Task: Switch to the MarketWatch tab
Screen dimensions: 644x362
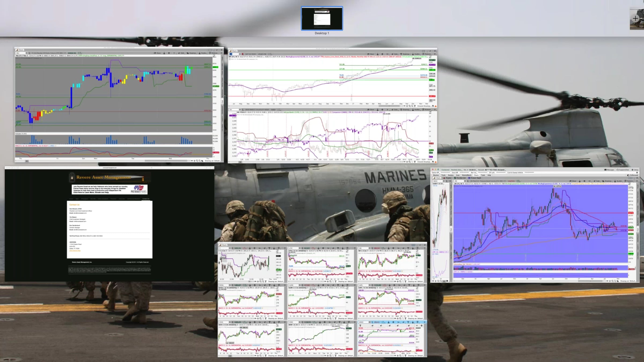Action: [466, 175]
